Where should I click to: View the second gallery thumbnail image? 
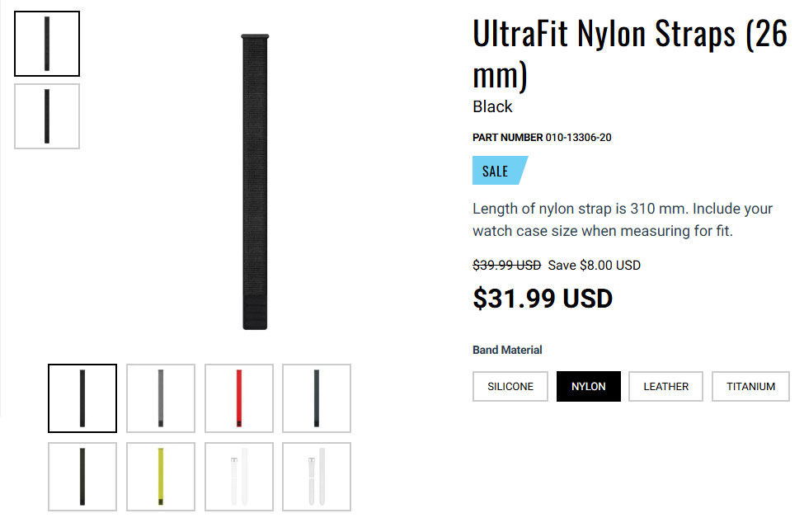47,116
